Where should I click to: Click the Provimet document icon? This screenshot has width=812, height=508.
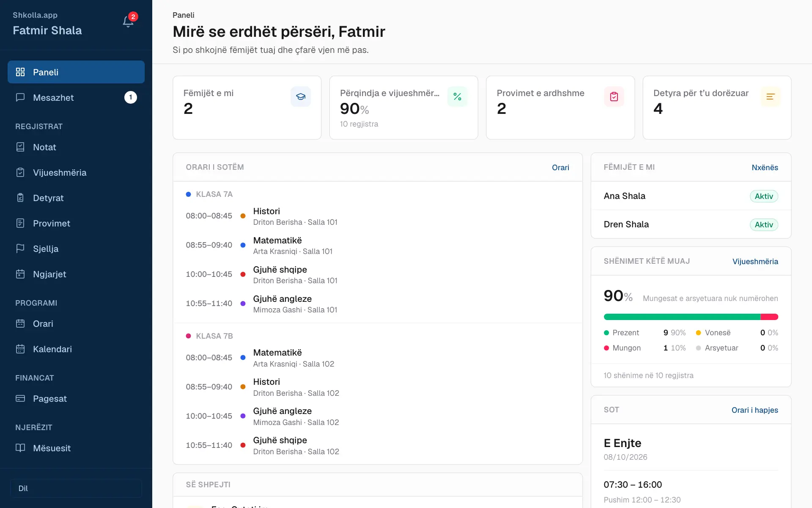point(20,223)
